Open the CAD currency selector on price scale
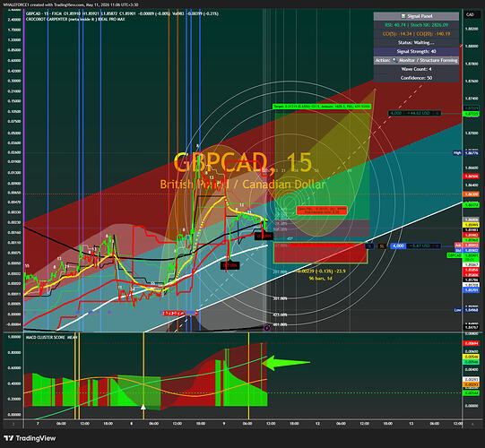This screenshot has width=485, height=448. click(x=470, y=14)
